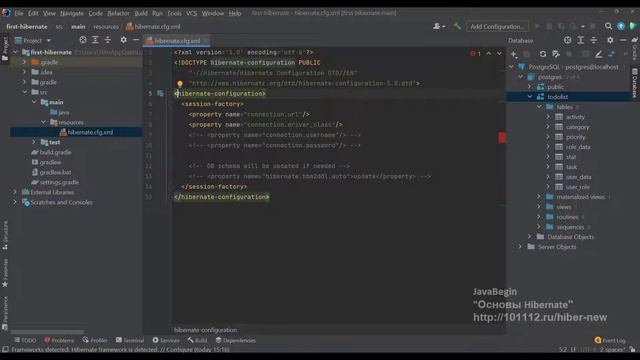The image size is (640, 360).
Task: Go to previous highlighted error arrow
Action: click(489, 53)
